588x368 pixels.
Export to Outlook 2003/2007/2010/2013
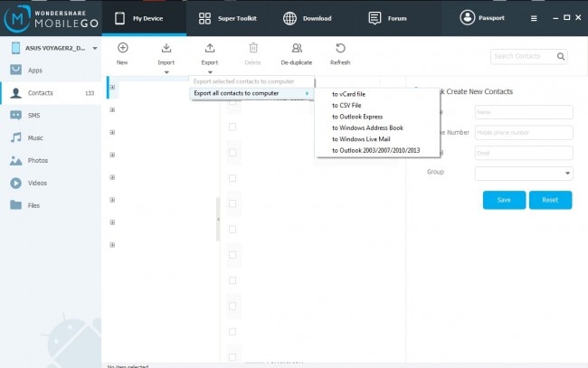click(377, 150)
